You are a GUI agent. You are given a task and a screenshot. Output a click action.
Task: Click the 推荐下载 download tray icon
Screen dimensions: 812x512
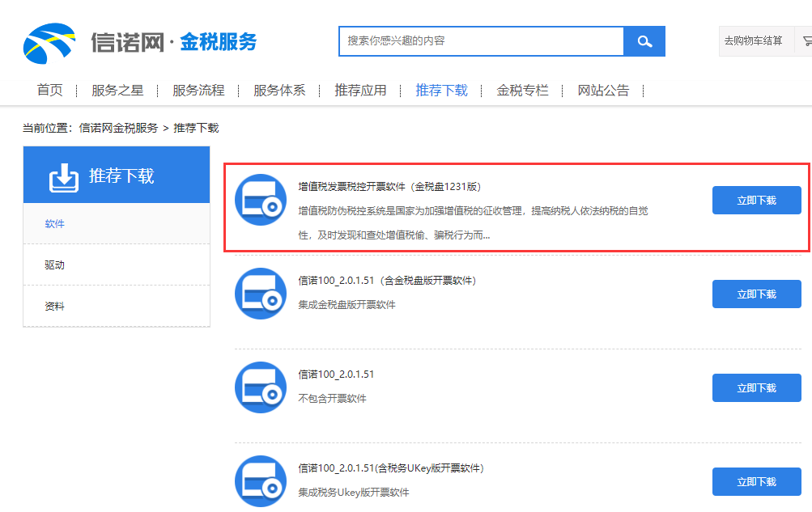point(64,178)
